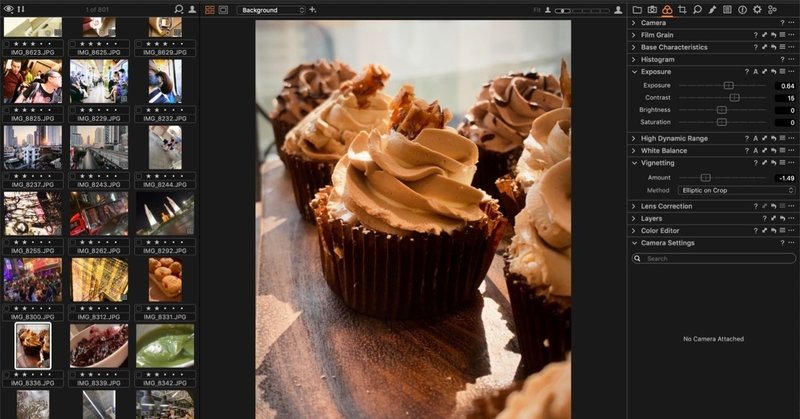800x419 pixels.
Task: Adjust the Exposure slider handle
Action: [x=729, y=85]
